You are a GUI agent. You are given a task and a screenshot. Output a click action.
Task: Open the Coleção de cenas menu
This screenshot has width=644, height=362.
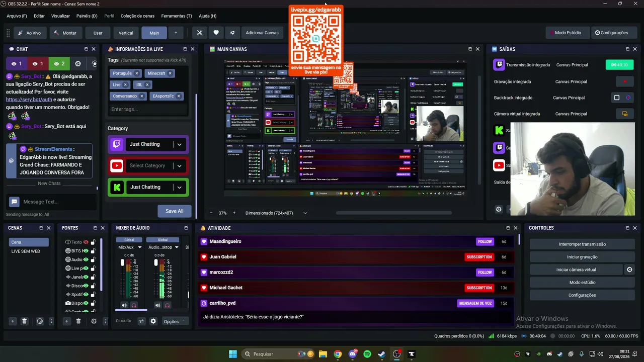(x=137, y=16)
